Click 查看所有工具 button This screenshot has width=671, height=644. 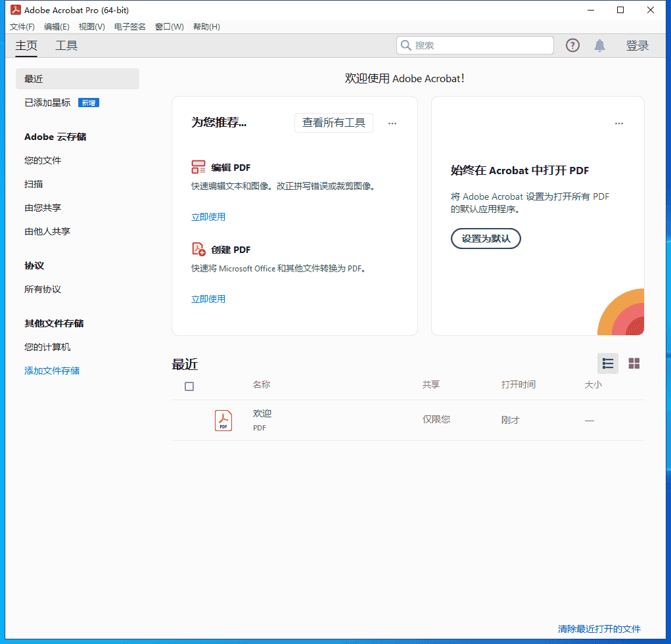point(333,123)
